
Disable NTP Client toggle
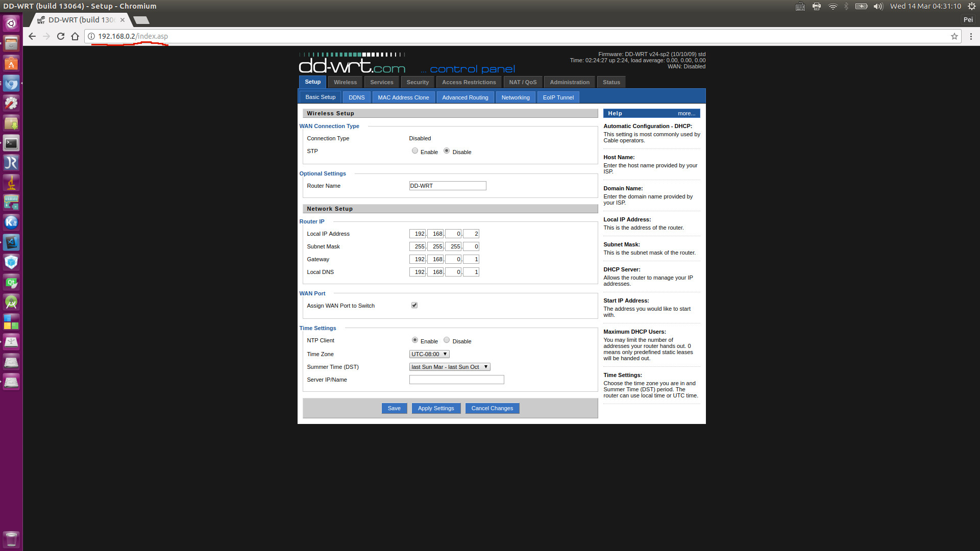[x=446, y=339]
